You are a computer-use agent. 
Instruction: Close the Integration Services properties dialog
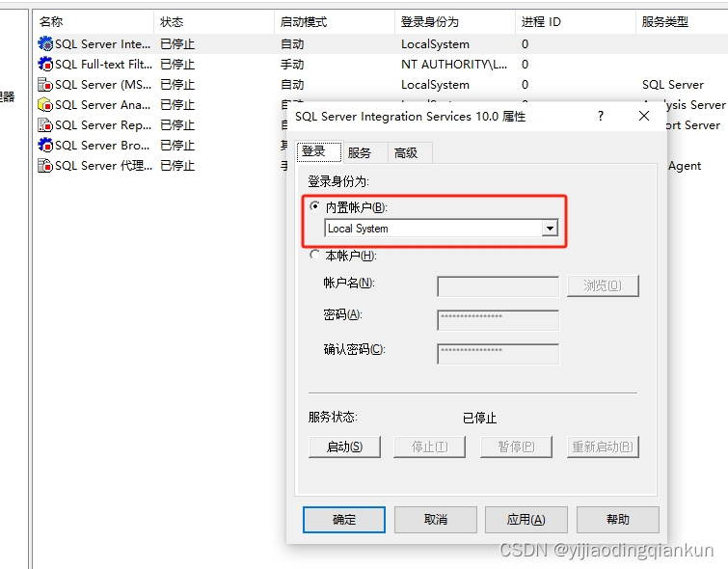point(644,116)
